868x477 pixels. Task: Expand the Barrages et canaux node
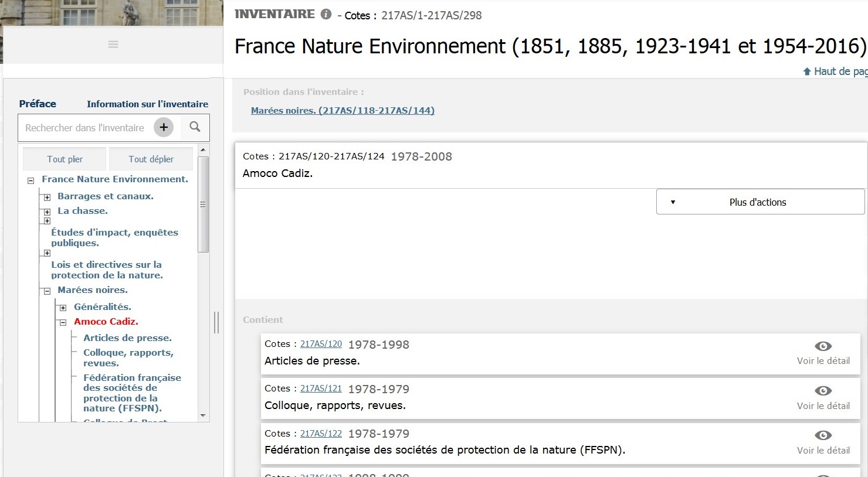47,197
